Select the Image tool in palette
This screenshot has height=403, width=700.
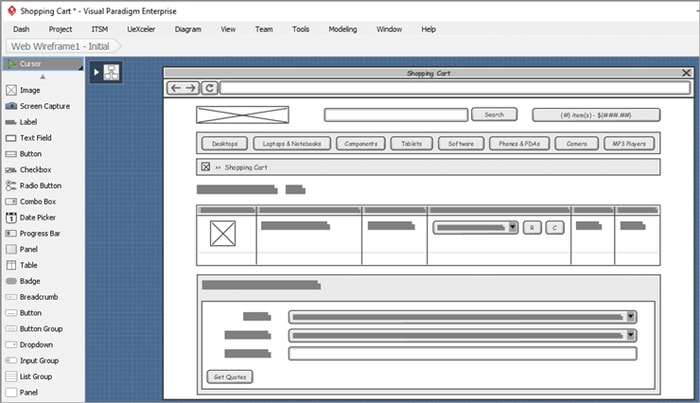(29, 90)
